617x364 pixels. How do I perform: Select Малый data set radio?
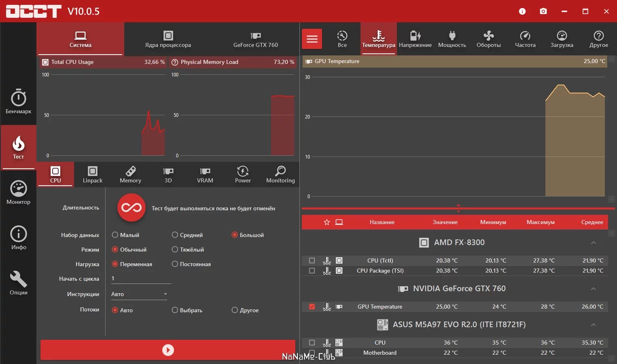tap(125, 235)
